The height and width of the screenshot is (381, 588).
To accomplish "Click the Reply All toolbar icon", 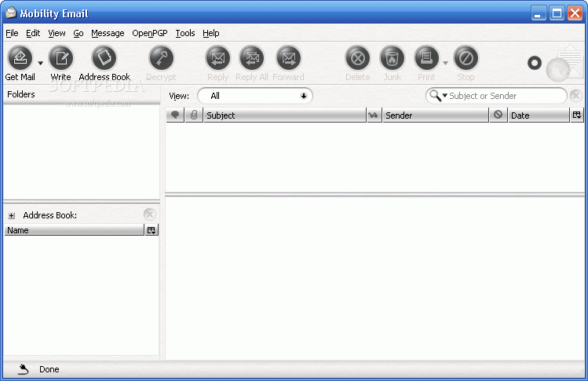I will coord(252,58).
